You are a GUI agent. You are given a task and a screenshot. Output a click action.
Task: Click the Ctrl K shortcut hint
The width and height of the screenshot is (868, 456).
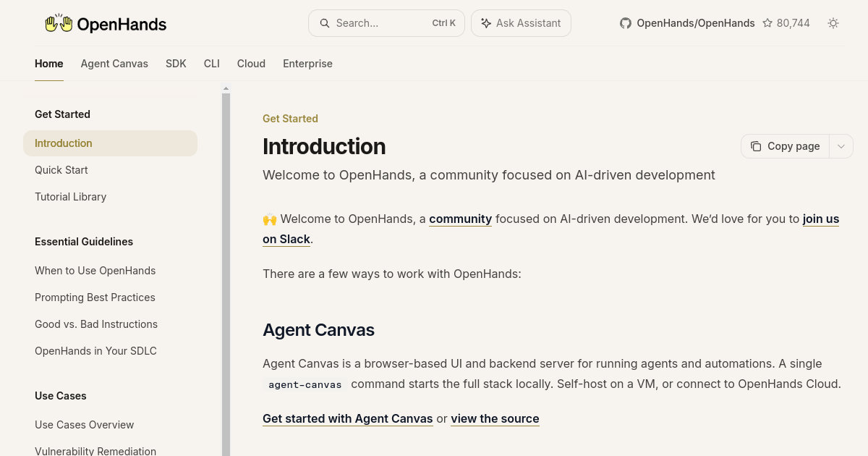coord(443,23)
